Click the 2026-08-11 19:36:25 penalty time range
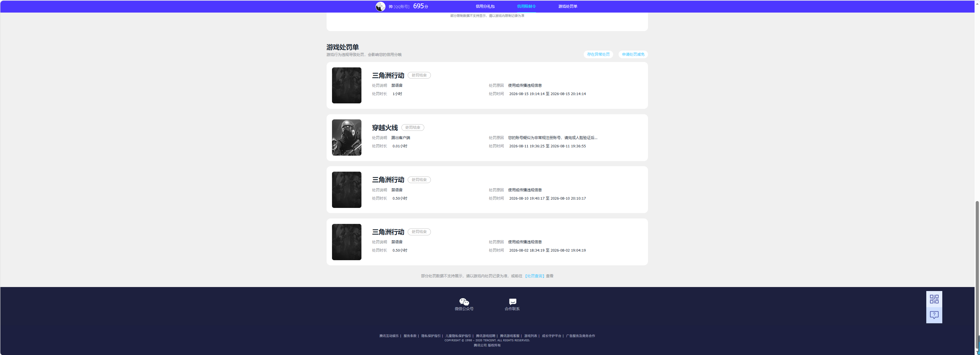980x355 pixels. click(547, 146)
